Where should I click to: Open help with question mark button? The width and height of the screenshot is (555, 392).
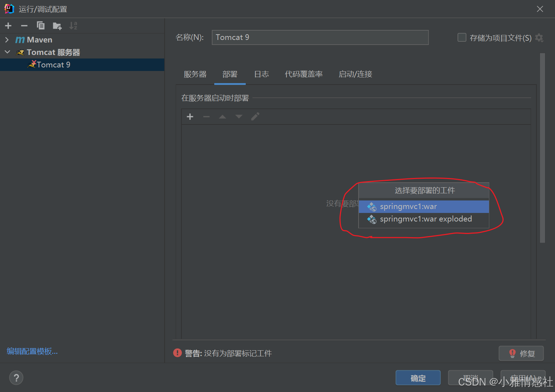point(16,378)
